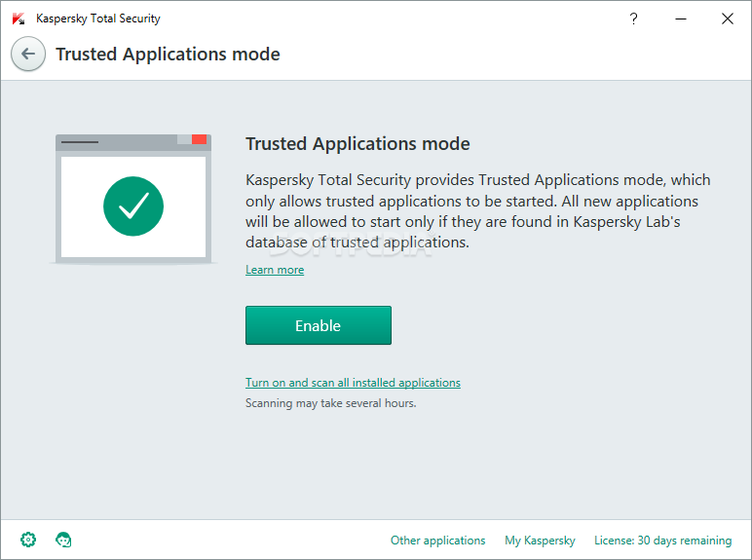Minimize the Kaspersky Total Security window
This screenshot has height=560, width=752.
coord(681,19)
